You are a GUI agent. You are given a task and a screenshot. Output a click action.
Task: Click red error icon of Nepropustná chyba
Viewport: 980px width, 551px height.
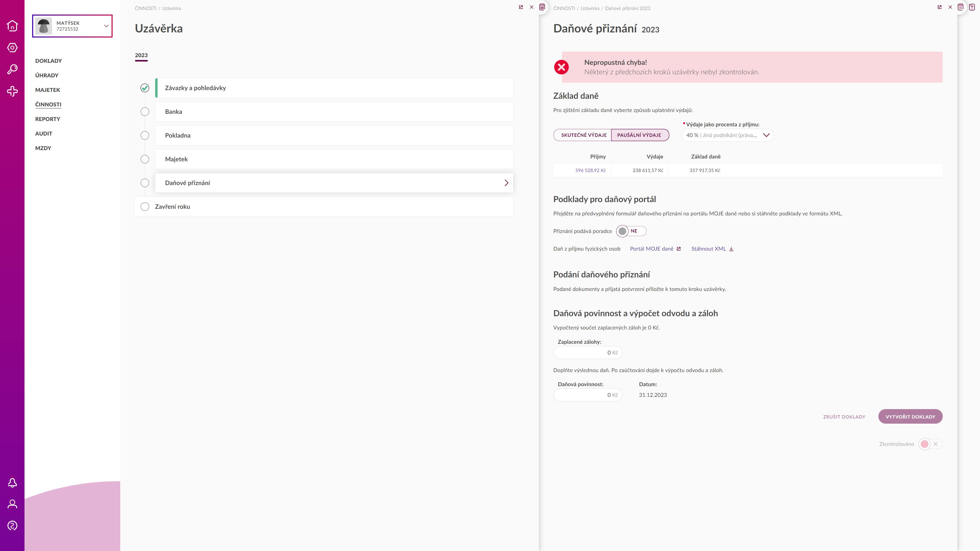[x=561, y=67]
